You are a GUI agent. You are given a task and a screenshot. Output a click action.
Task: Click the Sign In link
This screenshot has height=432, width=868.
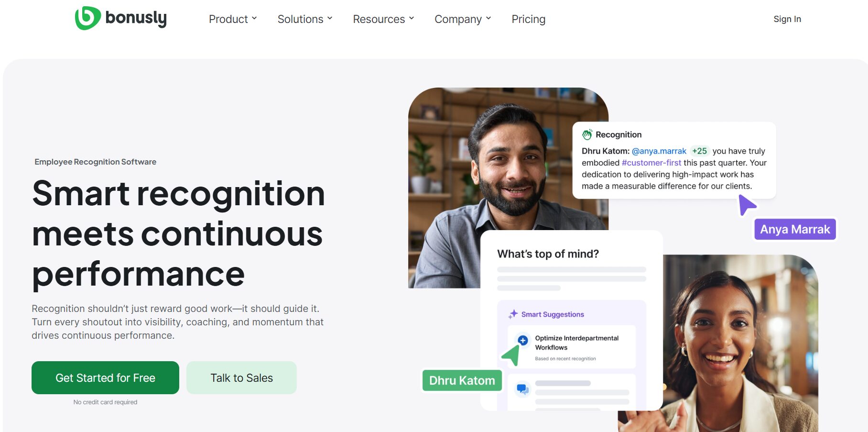click(x=787, y=19)
